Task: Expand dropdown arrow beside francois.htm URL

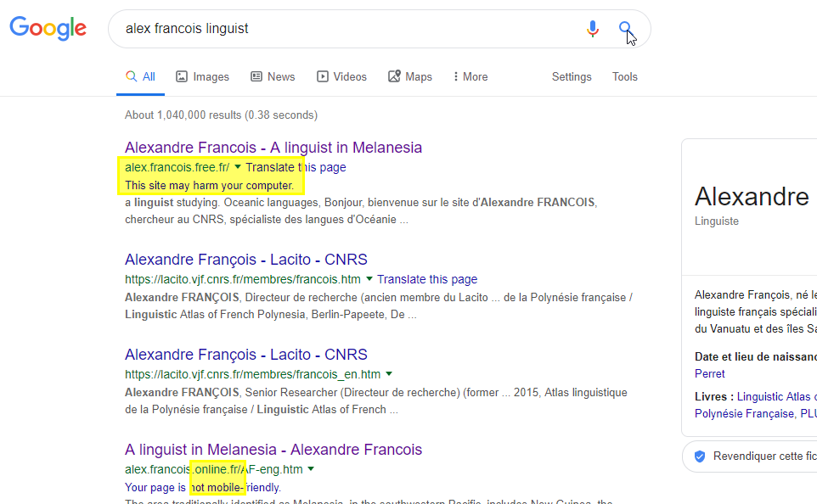Action: (369, 279)
